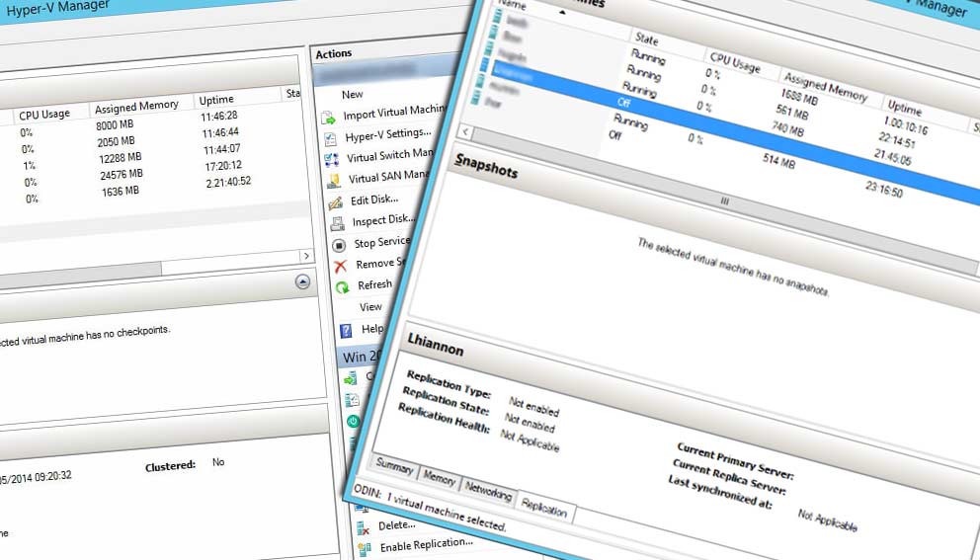Image resolution: width=980 pixels, height=560 pixels.
Task: Click the 'ODIN: 1 virtual machine selected' status
Action: click(x=430, y=508)
